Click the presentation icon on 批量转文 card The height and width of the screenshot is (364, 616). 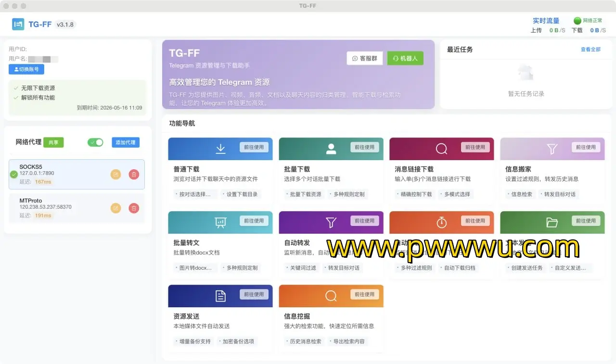pos(220,223)
